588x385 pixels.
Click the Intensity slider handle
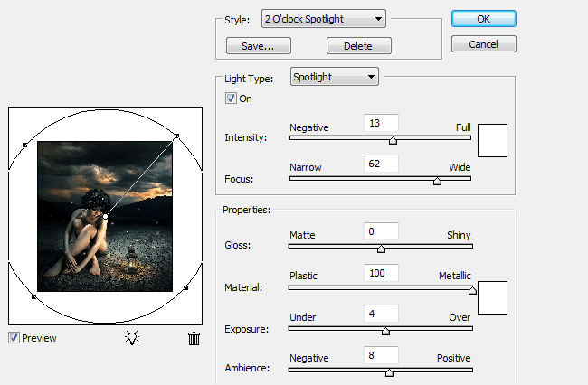(393, 140)
